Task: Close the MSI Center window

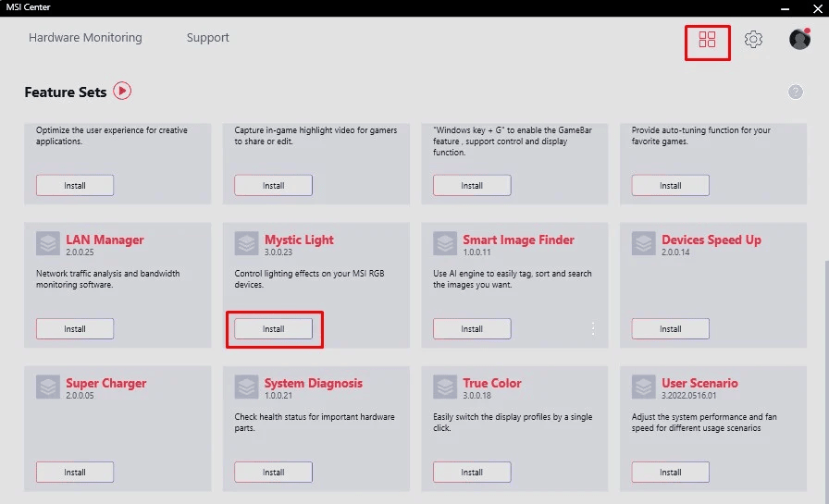Action: (817, 8)
